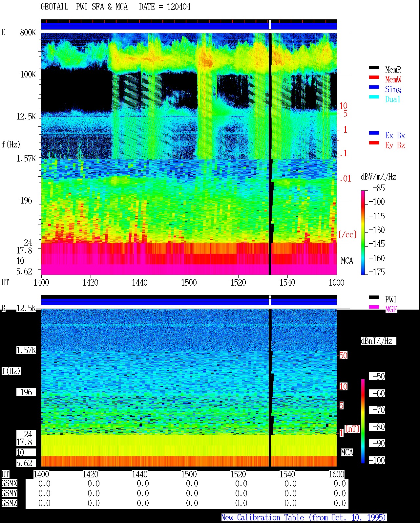Click the red Ey Bz legend swatch

click(374, 143)
